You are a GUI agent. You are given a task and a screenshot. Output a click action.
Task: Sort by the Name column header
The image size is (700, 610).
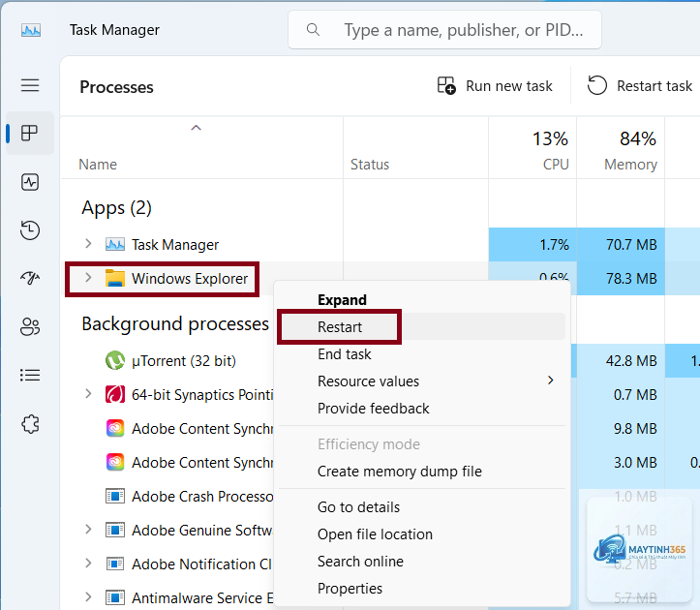tap(201, 148)
